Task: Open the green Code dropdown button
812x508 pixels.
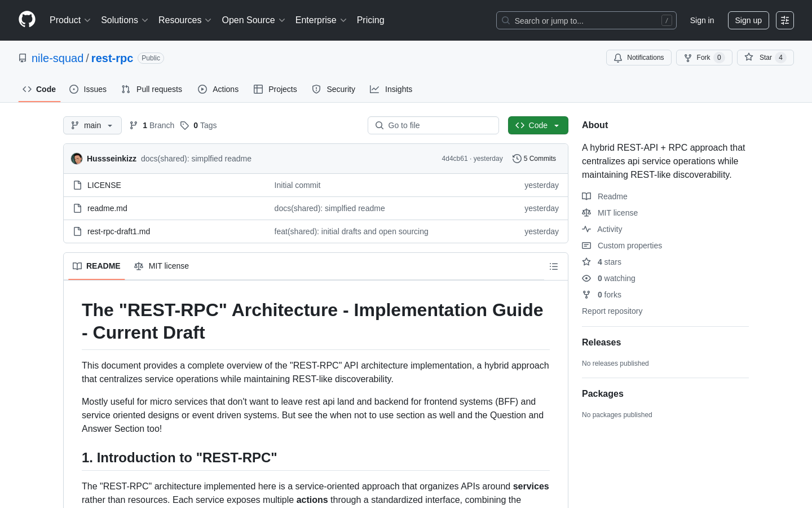Action: tap(538, 125)
